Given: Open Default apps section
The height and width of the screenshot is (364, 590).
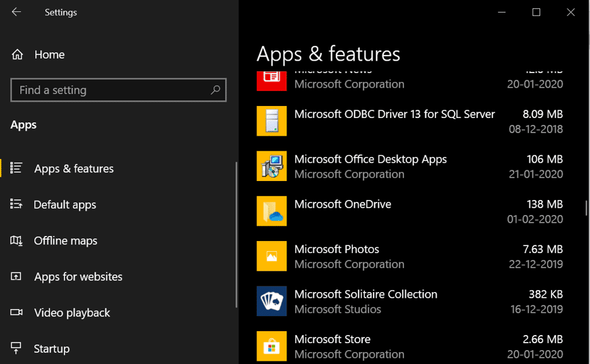Looking at the screenshot, I should (65, 204).
